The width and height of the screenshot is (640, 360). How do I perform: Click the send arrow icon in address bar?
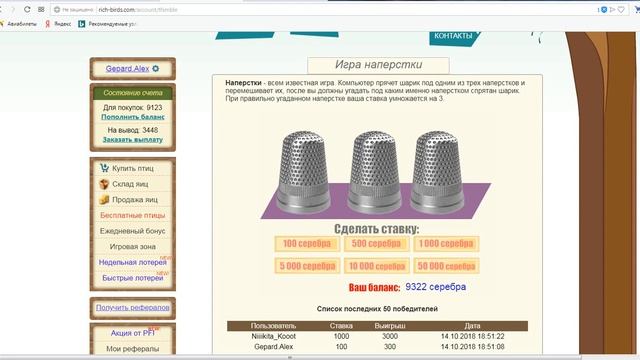(x=612, y=9)
